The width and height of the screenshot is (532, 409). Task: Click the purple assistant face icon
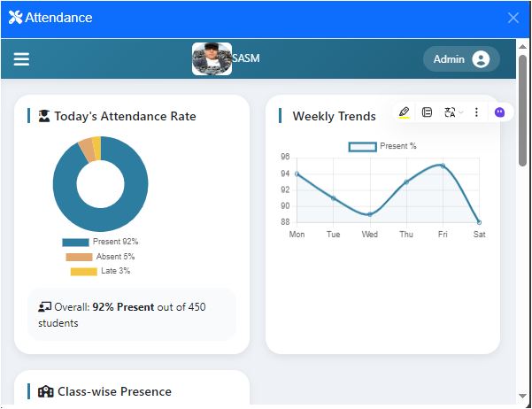499,112
